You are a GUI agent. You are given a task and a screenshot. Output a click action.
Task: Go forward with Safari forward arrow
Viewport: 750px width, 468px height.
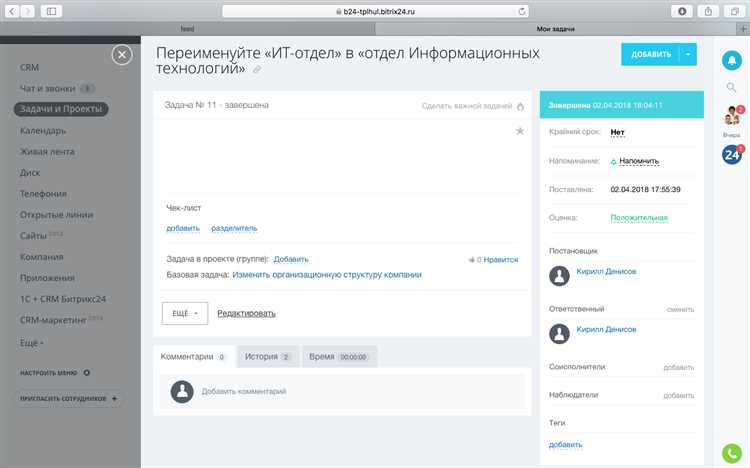click(28, 11)
